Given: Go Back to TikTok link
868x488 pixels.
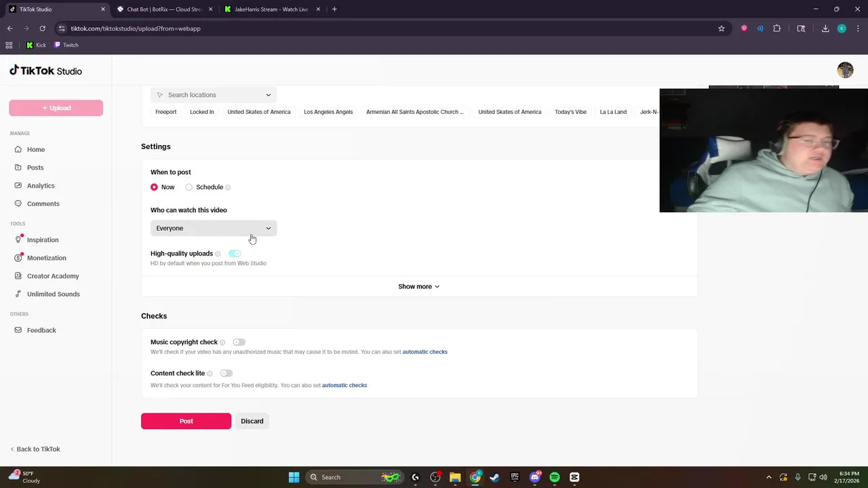Looking at the screenshot, I should click(x=35, y=449).
